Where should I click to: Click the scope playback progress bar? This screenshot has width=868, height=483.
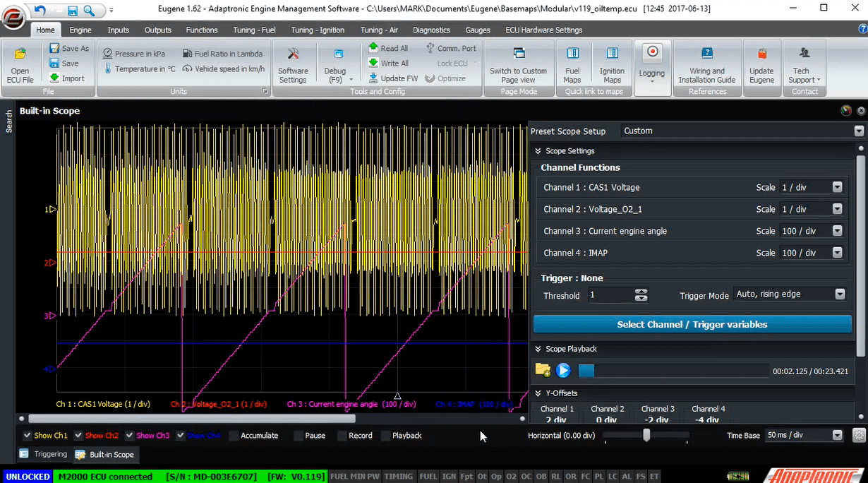[x=673, y=371]
